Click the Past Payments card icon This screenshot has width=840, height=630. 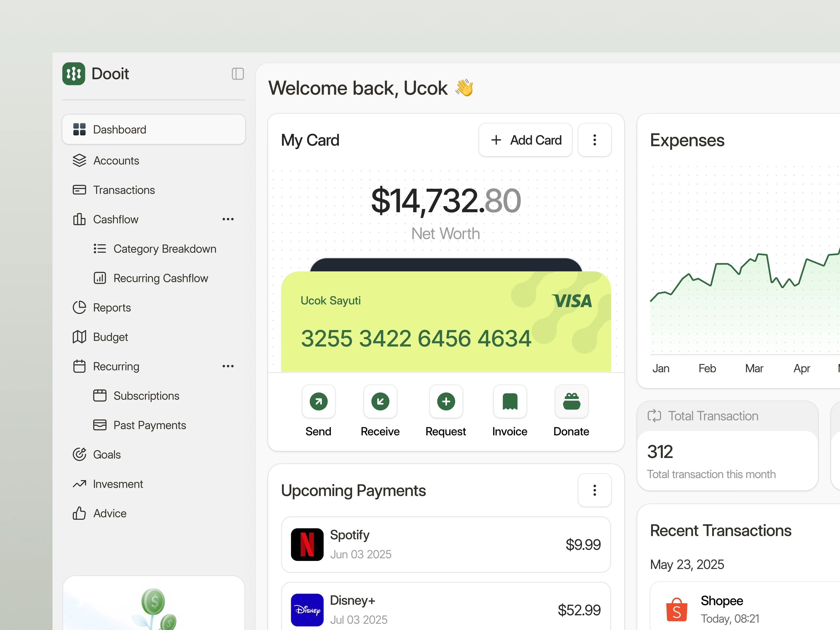[100, 425]
